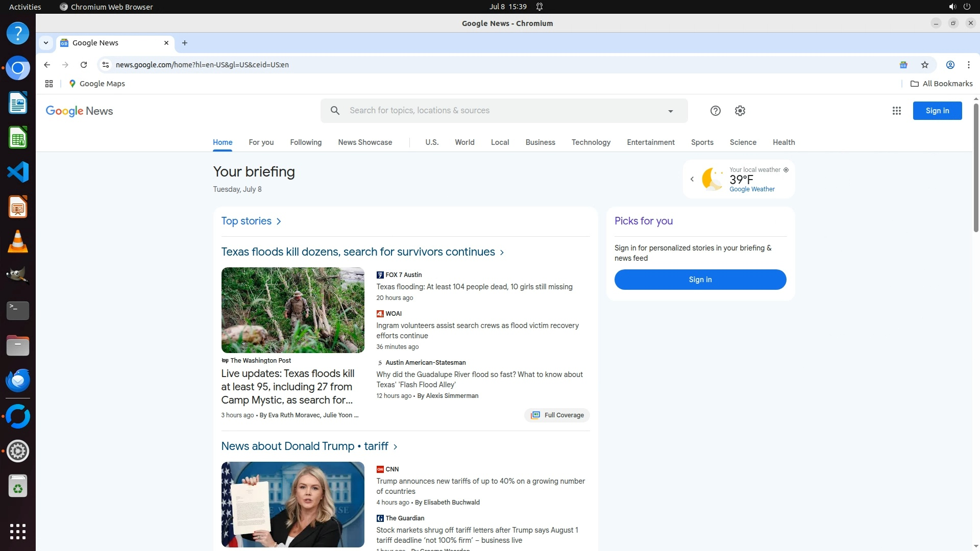Click the blue Sign in button in Picks

(x=700, y=280)
